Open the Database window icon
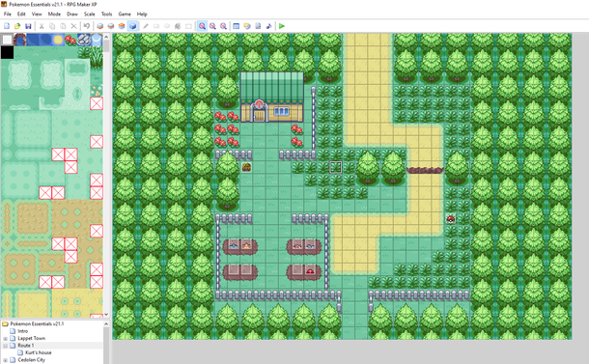Screen dimensions: 589x364 (x=236, y=26)
